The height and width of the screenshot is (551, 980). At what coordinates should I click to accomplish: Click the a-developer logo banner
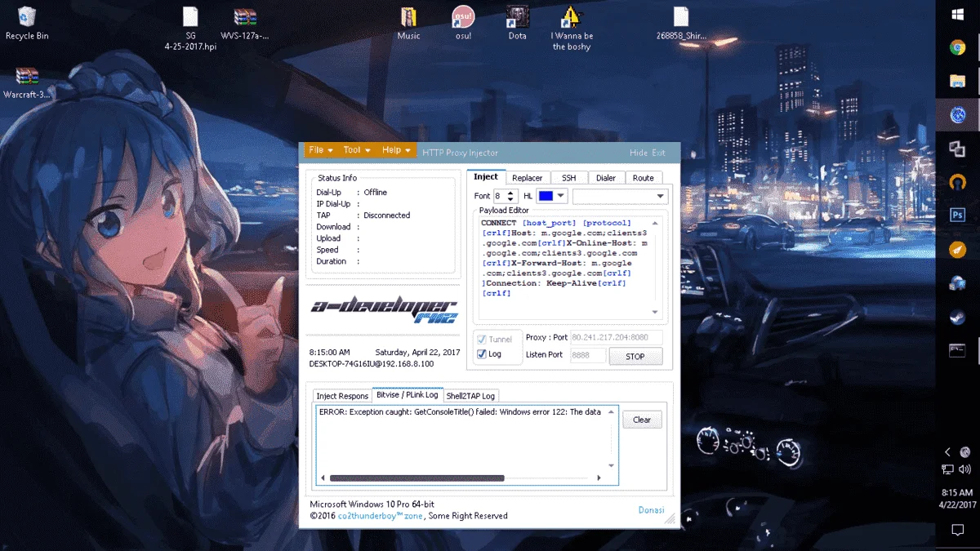pyautogui.click(x=384, y=309)
